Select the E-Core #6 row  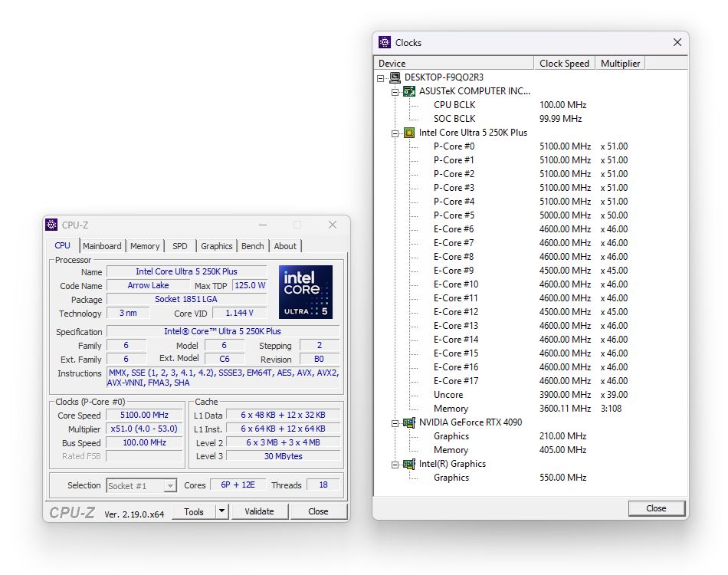coord(530,229)
